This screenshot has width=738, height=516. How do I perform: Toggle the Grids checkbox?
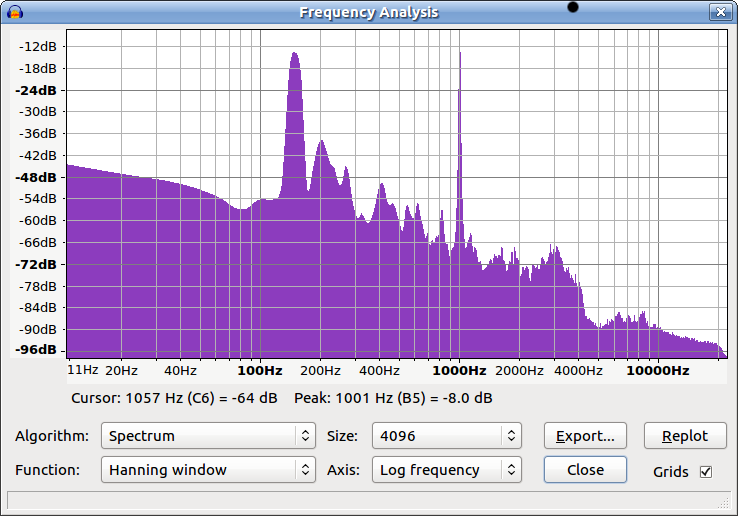(706, 471)
